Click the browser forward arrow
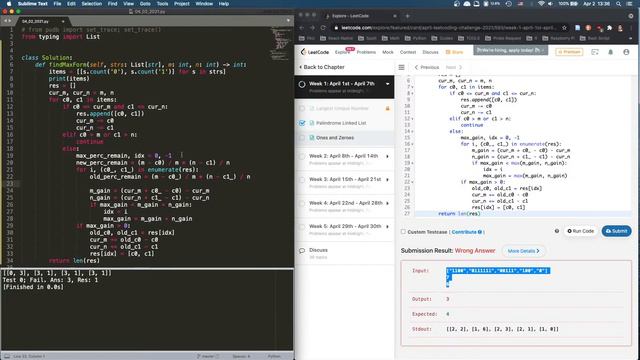 [312, 28]
